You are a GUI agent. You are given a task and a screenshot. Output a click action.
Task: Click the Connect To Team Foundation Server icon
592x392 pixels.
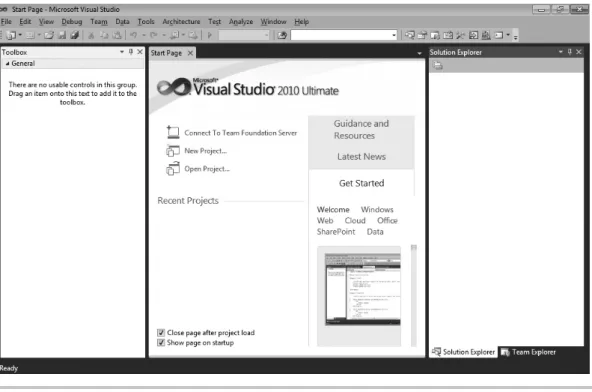173,132
